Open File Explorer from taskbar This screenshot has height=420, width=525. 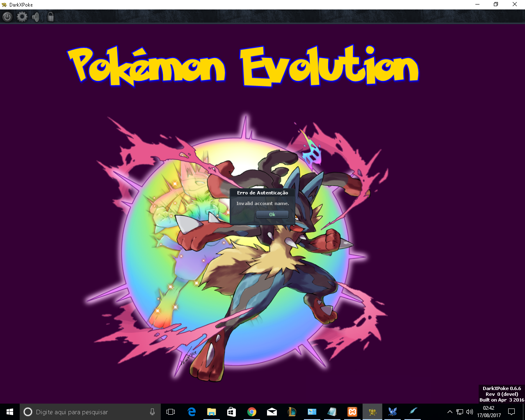pos(212,412)
